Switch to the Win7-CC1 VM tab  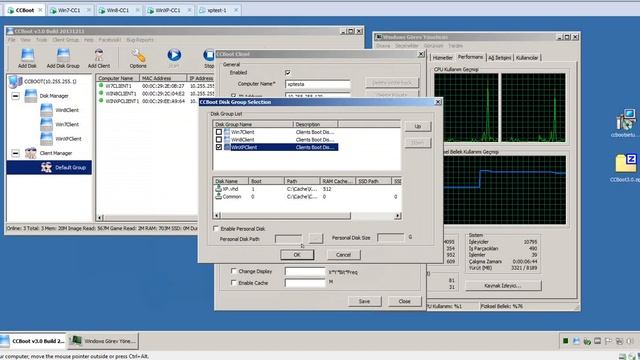click(69, 10)
